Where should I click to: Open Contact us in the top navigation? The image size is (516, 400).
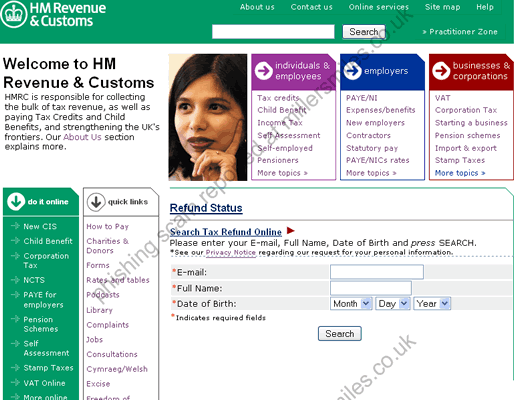[312, 7]
